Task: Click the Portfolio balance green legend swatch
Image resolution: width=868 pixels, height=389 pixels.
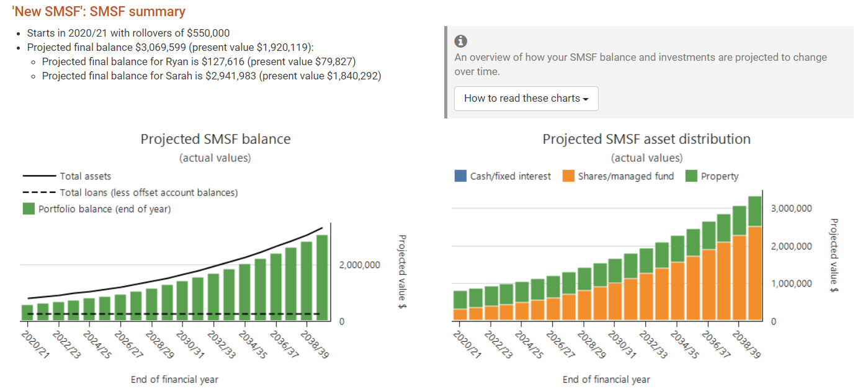Action: coord(29,209)
